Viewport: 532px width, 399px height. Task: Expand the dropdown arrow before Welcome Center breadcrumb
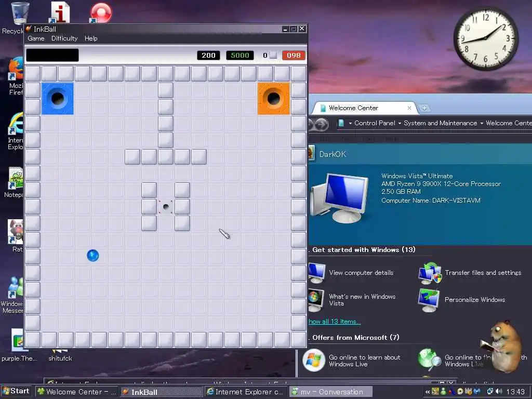point(482,123)
